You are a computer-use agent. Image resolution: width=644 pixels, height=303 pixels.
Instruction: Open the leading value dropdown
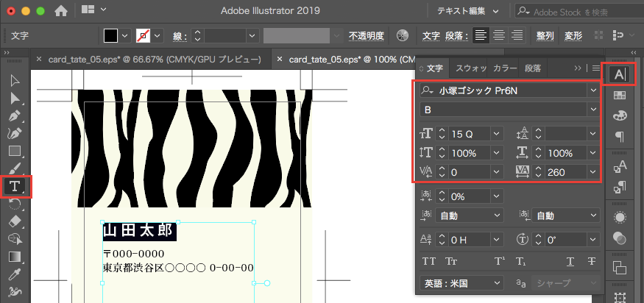(593, 134)
